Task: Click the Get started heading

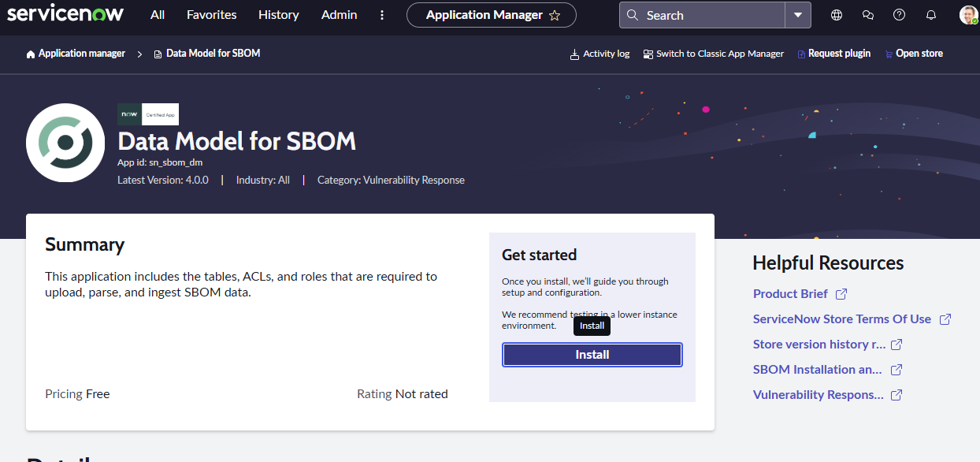Action: (x=540, y=255)
